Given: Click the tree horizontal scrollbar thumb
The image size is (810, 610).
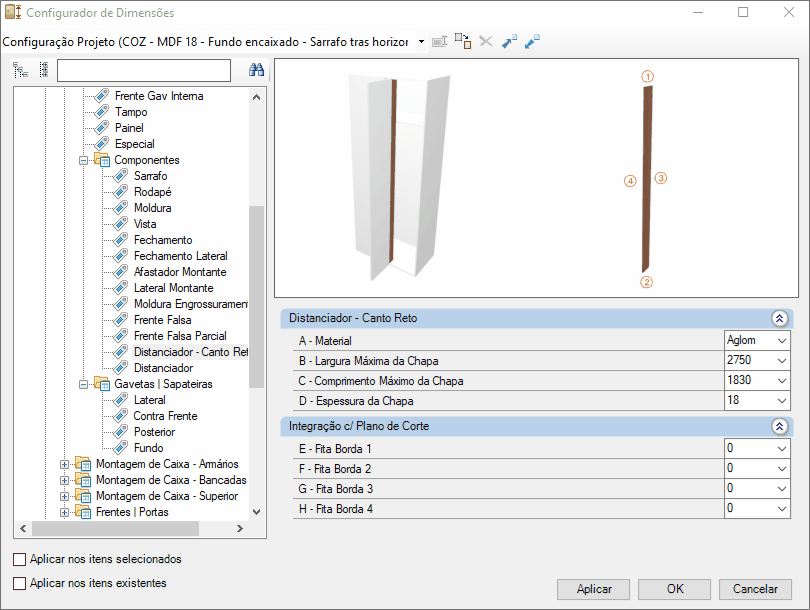Looking at the screenshot, I should (115, 528).
